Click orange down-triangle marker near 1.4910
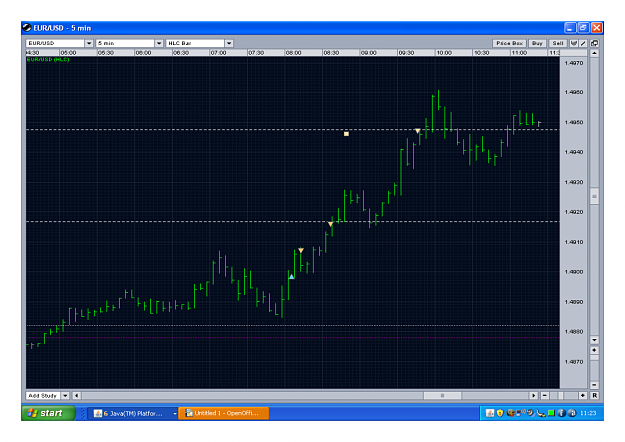This screenshot has width=625, height=442. (x=301, y=250)
